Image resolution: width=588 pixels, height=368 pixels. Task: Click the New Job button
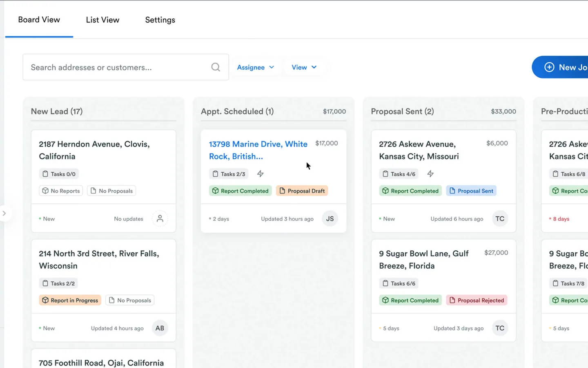coord(560,67)
